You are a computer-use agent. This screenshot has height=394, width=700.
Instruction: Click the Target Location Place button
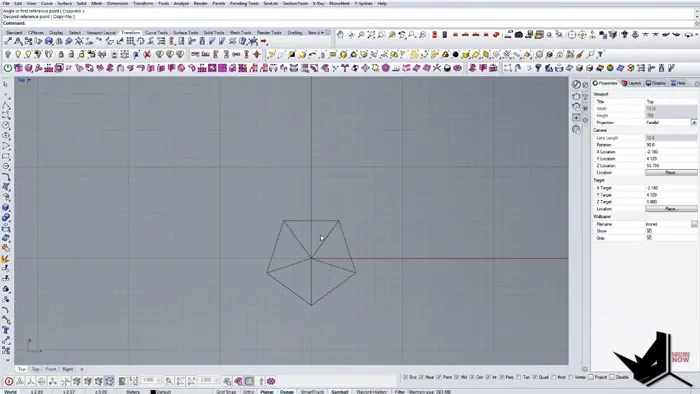[x=671, y=209]
